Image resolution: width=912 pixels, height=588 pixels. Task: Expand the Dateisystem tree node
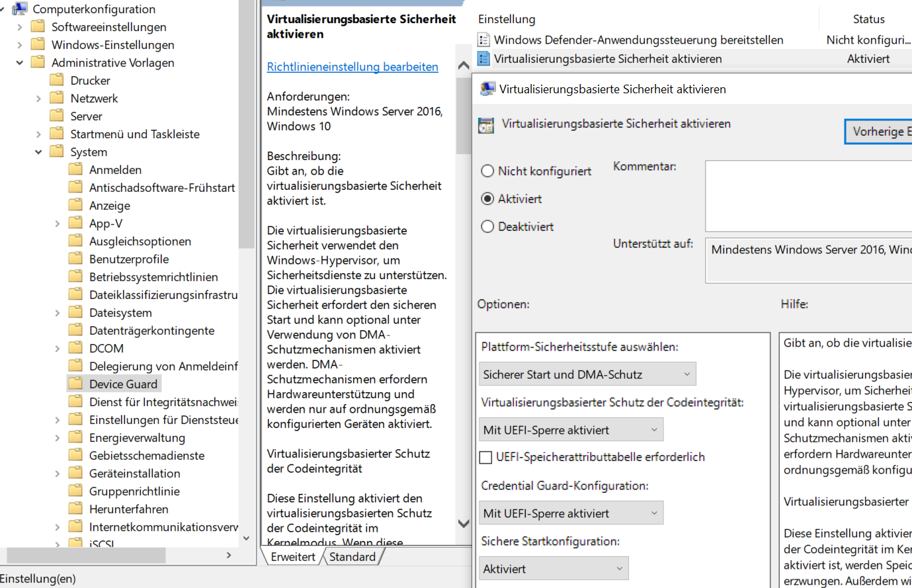coord(57,312)
